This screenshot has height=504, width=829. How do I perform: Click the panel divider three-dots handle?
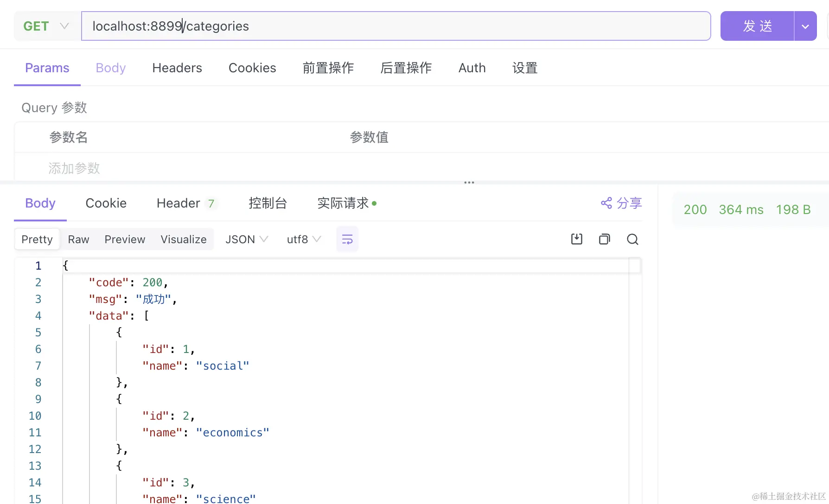469,183
